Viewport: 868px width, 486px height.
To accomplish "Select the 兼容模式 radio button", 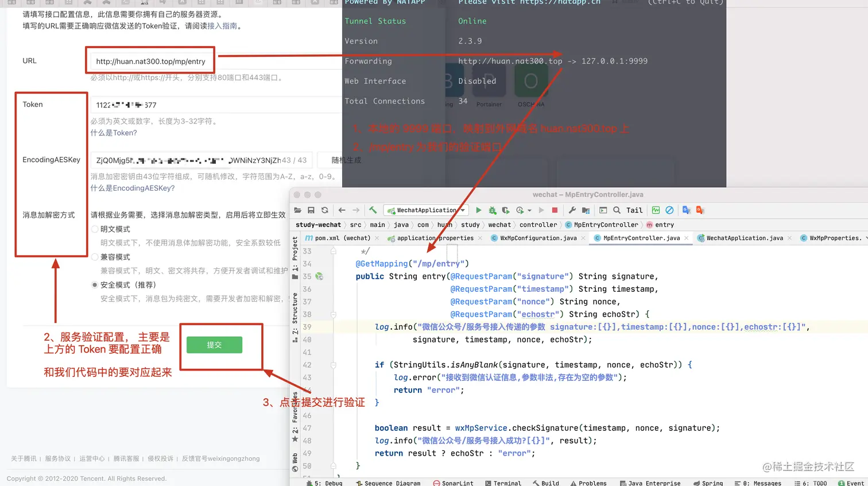I will pos(95,257).
